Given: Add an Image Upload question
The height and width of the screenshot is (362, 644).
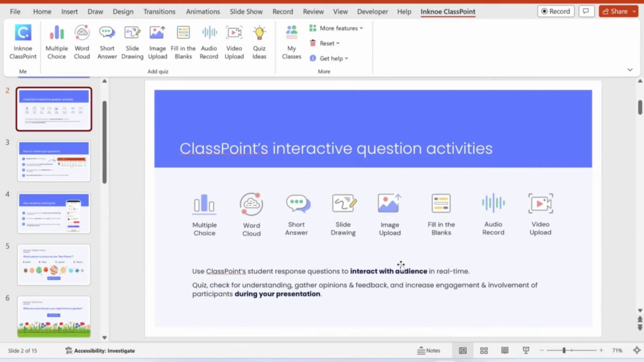Looking at the screenshot, I should pos(157,41).
